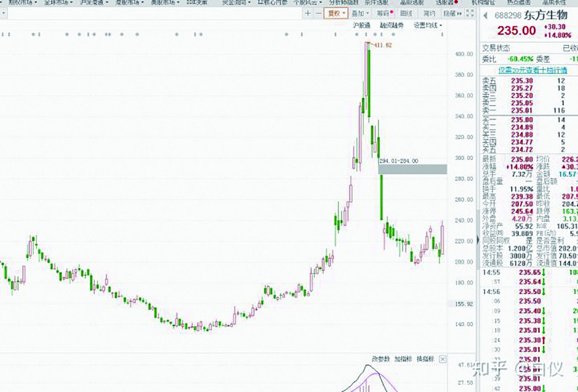The height and width of the screenshot is (392, 578).
Task: Click 换指标 to switch indicator
Action: [x=425, y=359]
